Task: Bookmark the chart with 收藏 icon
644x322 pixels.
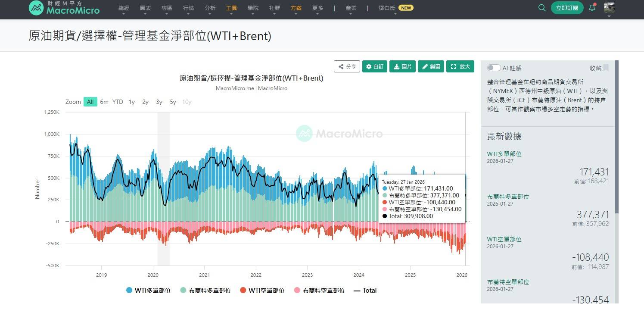Action: coord(606,68)
